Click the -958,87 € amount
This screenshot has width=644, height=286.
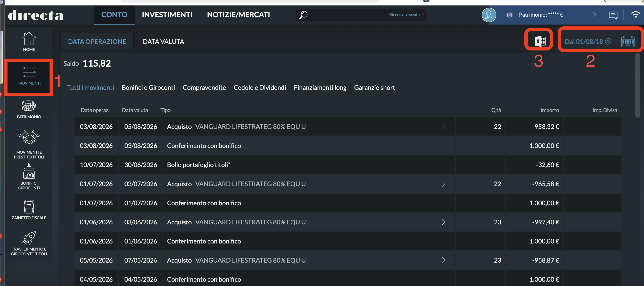coord(546,260)
